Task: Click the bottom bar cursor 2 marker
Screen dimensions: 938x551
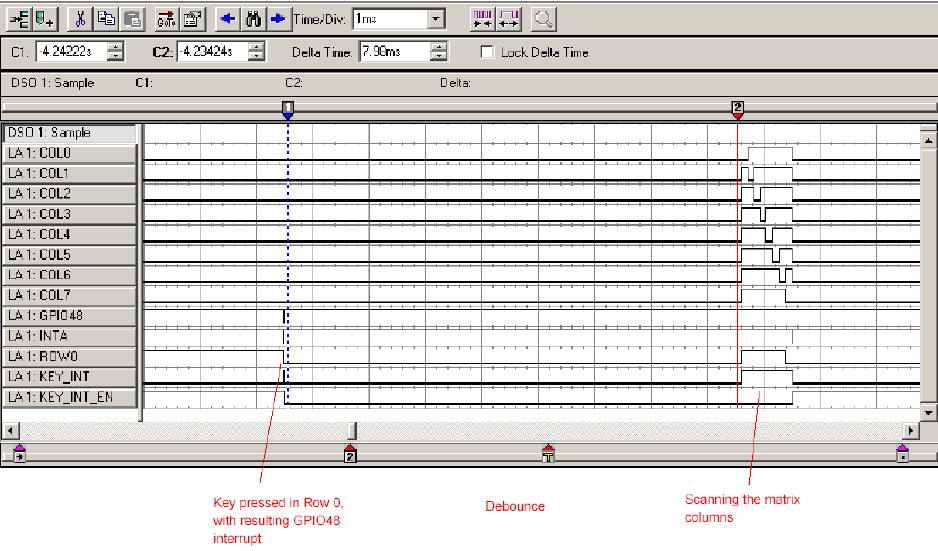Action: [350, 453]
